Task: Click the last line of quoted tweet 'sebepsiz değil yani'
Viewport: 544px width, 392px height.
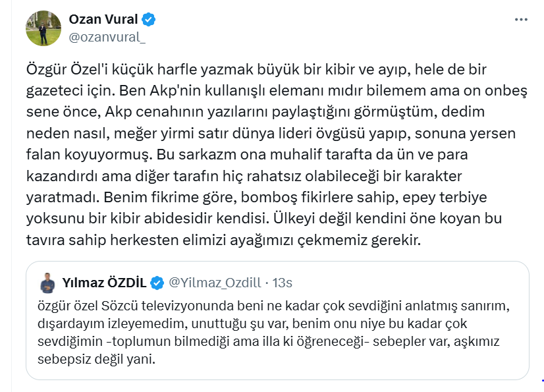Action: 96,358
